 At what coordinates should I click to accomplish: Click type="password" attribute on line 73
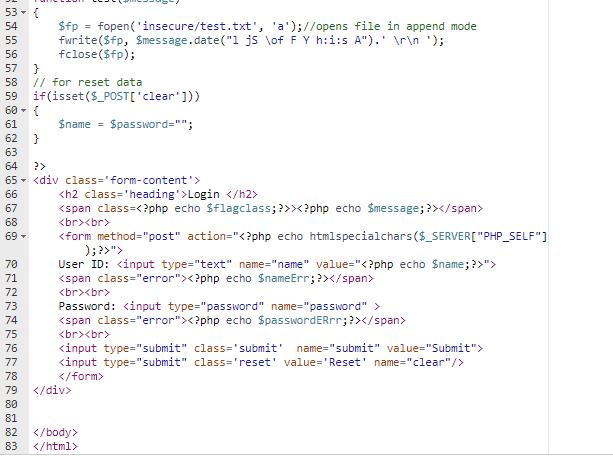click(x=216, y=306)
